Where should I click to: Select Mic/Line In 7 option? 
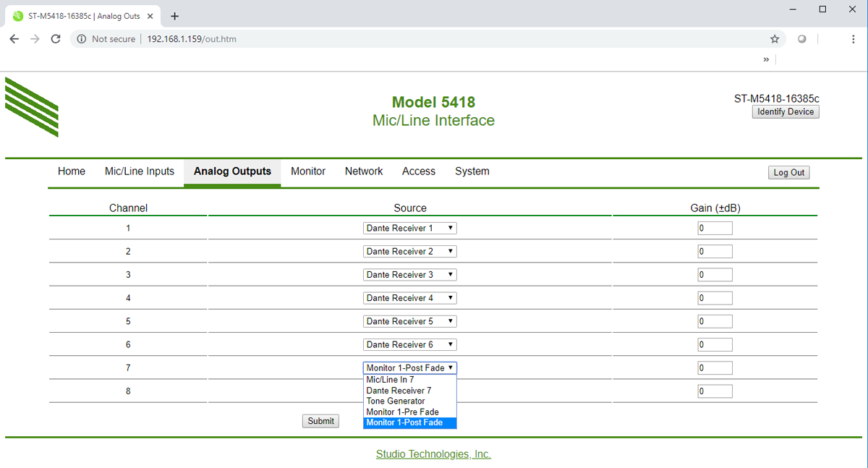tap(390, 380)
